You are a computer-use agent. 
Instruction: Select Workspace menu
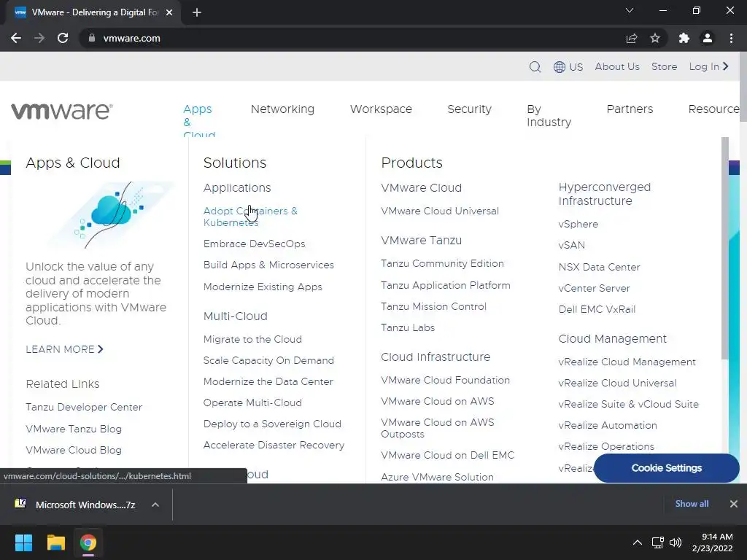pyautogui.click(x=381, y=109)
